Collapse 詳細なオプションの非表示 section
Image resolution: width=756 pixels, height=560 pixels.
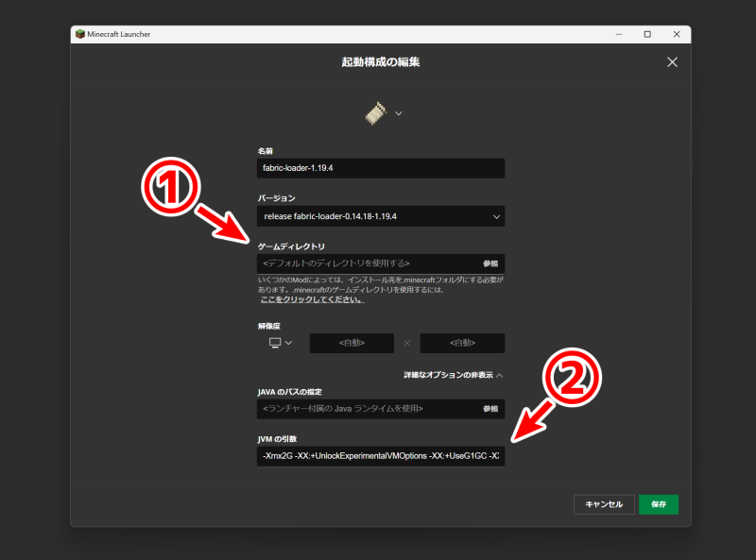point(453,375)
